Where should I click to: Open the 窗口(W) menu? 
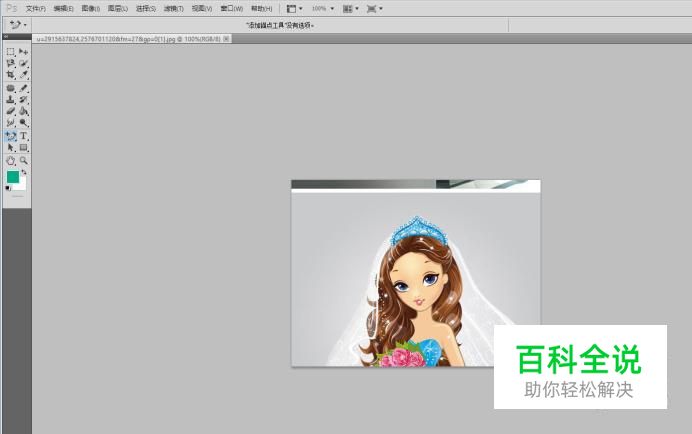tap(232, 8)
